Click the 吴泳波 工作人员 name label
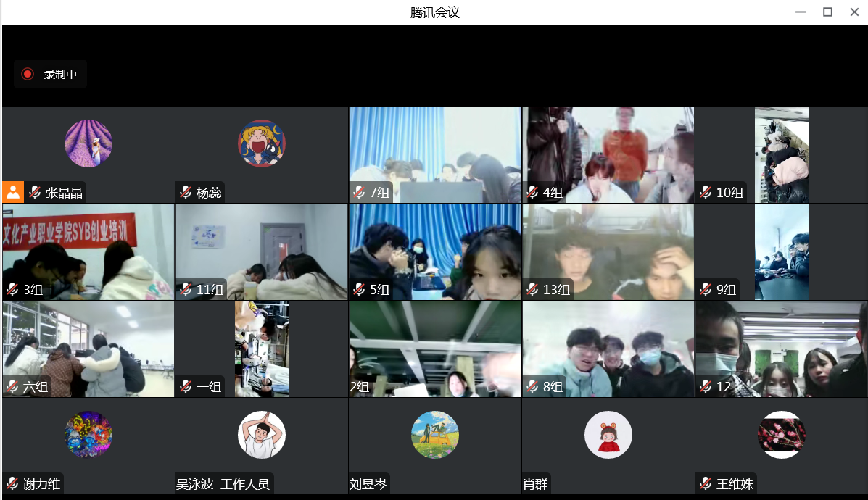The width and height of the screenshot is (868, 500). tap(223, 484)
